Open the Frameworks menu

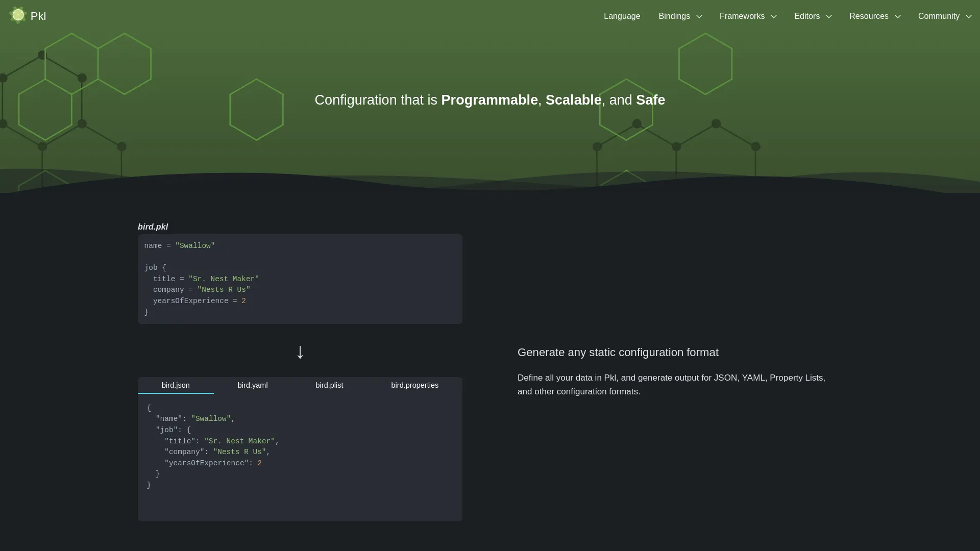pyautogui.click(x=742, y=16)
